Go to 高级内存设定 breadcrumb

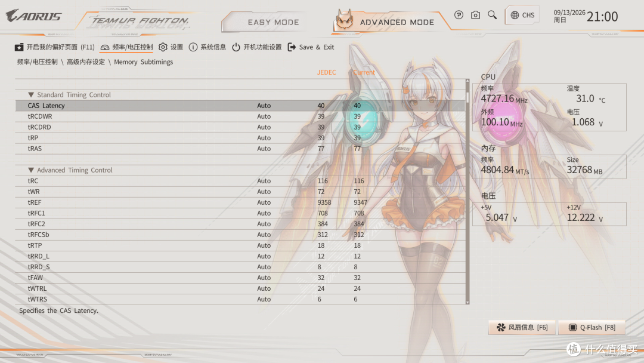click(x=86, y=62)
